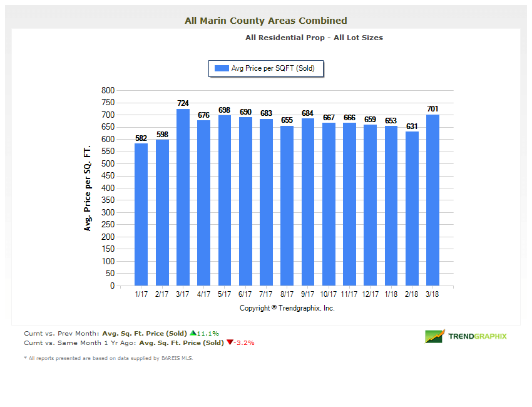Click the green up arrow indicator
The image size is (532, 407).
(x=193, y=333)
